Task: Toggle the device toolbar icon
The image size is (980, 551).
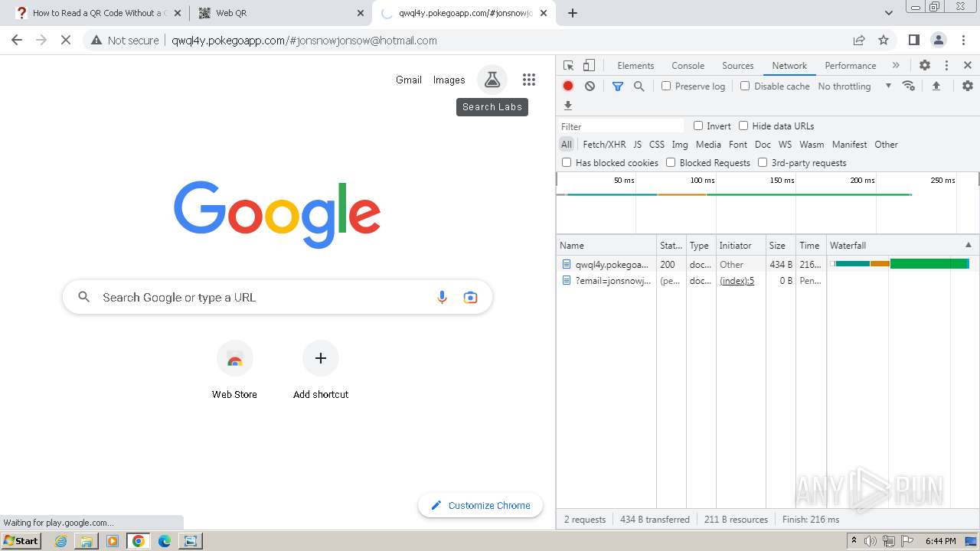Action: coord(589,66)
